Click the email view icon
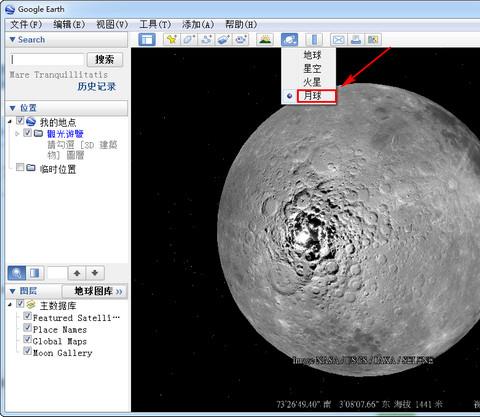480x417 pixels. (338, 40)
